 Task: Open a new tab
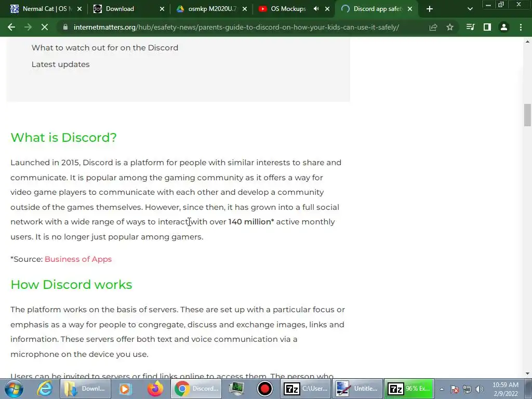(x=430, y=9)
